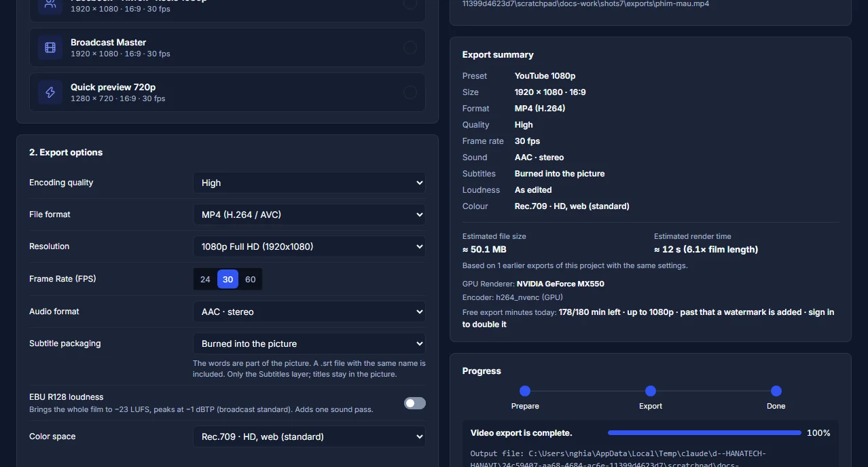Click the Export step dot in Progress
This screenshot has height=467, width=868.
pyautogui.click(x=651, y=391)
